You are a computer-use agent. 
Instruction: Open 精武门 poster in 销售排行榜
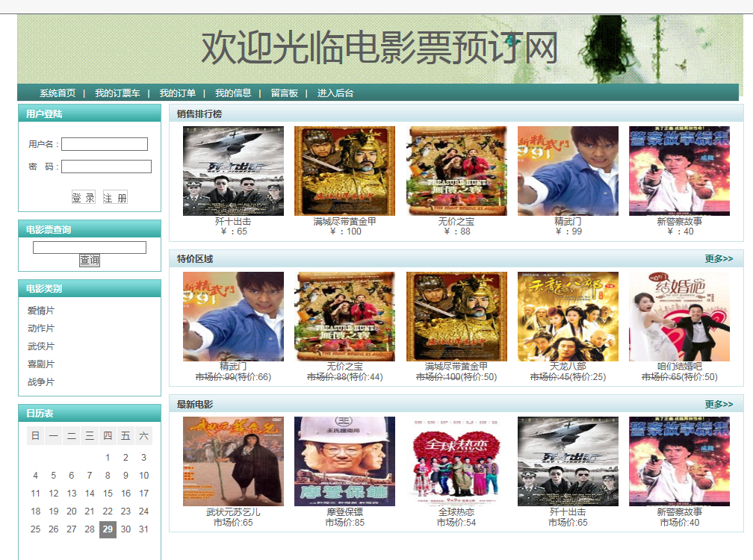point(568,171)
